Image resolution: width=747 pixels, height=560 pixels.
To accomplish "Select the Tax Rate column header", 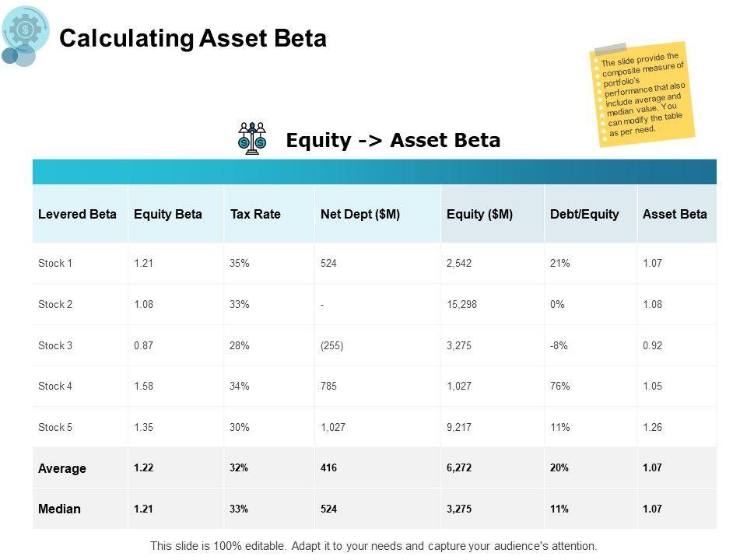I will (255, 214).
